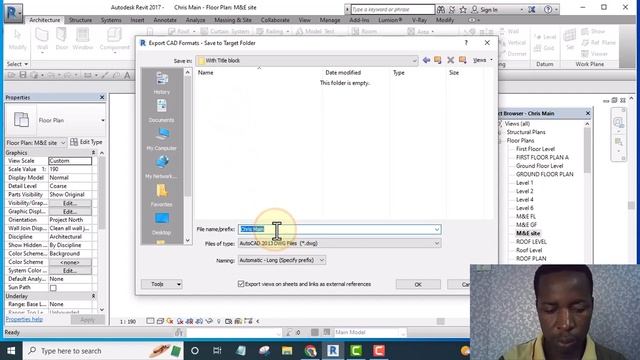Screen dimensions: 640x360
Task: Open Desktop in the places bar
Action: click(x=162, y=224)
